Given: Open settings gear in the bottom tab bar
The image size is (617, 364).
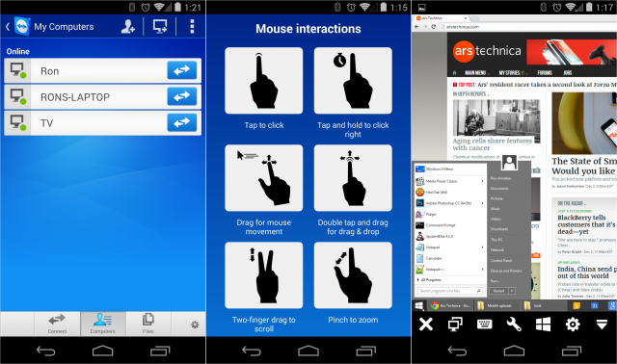Looking at the screenshot, I should click(195, 325).
